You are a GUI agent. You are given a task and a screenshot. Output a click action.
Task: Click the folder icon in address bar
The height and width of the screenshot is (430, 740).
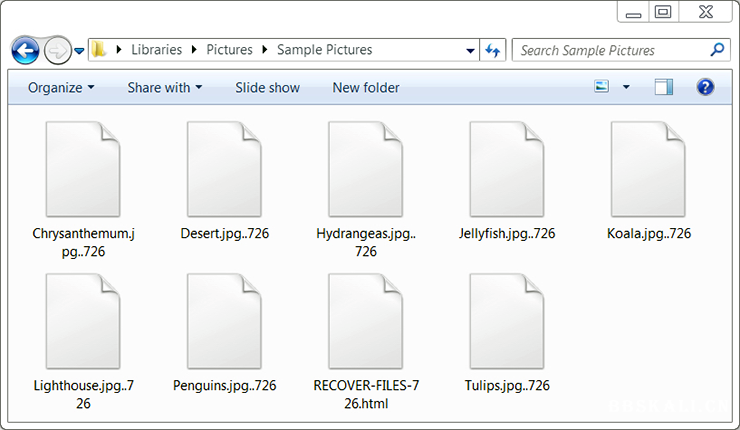coord(99,50)
